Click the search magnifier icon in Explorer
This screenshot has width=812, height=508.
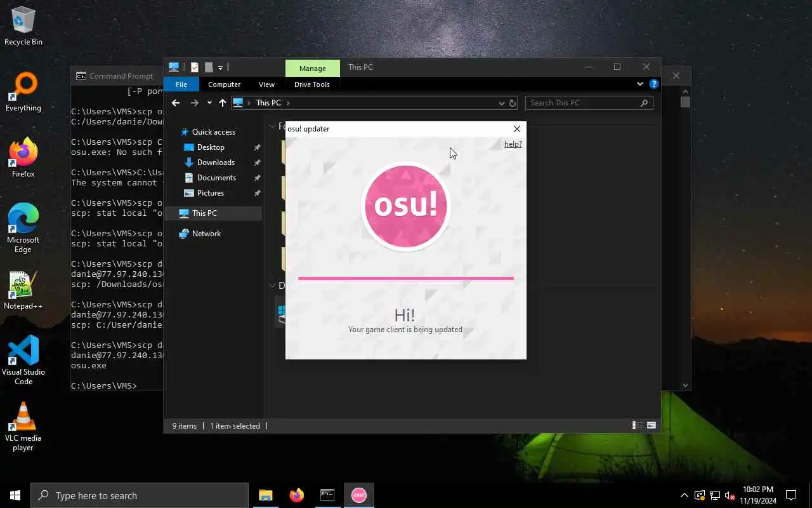644,103
